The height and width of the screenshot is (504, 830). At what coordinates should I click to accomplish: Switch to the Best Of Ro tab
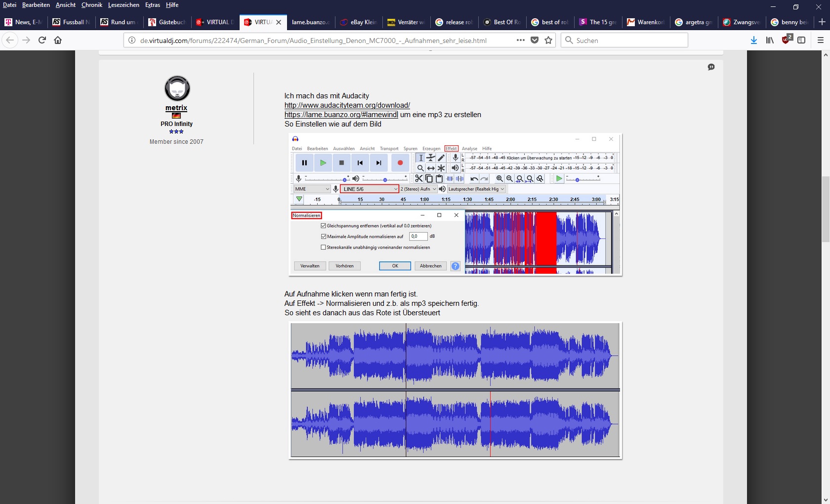pos(502,22)
